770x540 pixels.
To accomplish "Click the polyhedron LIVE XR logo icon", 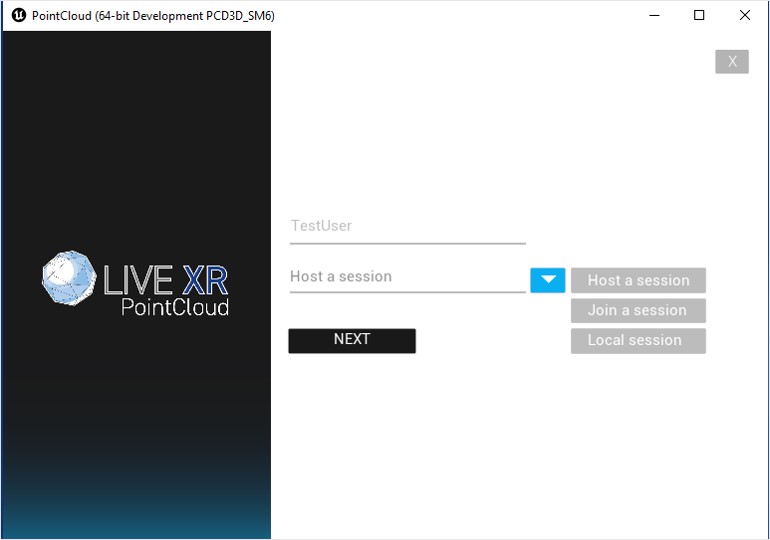I will click(68, 278).
